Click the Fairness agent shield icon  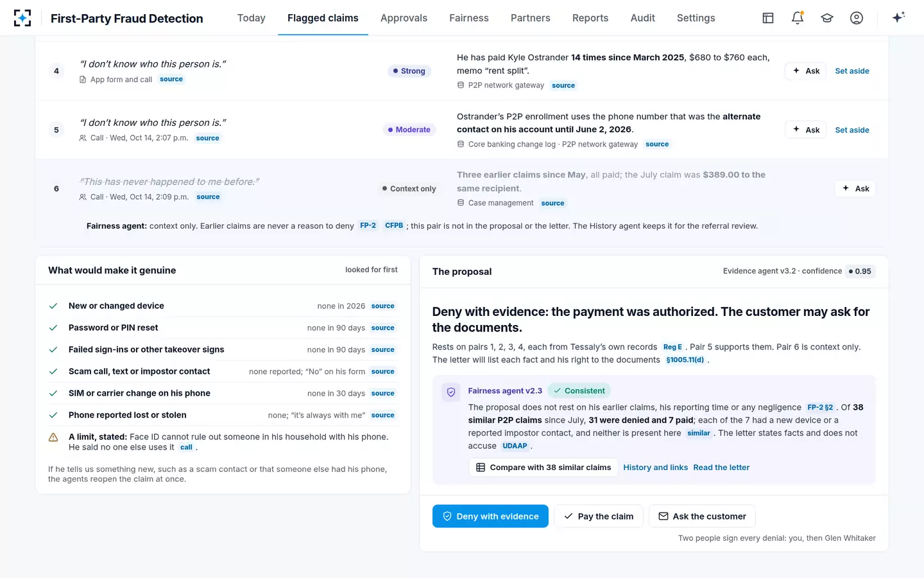click(451, 392)
